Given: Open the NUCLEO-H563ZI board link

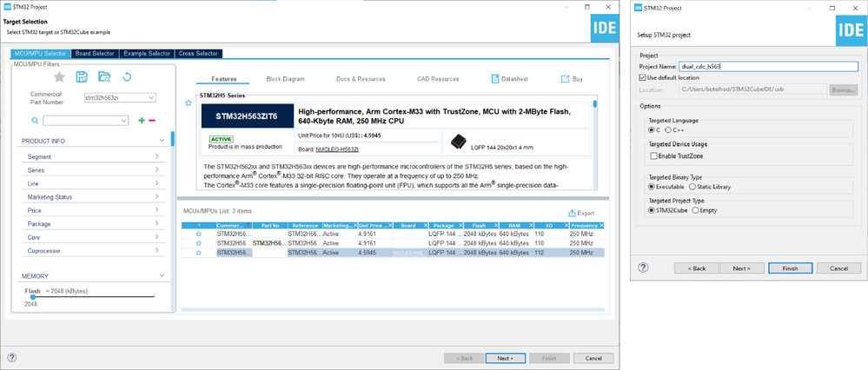Looking at the screenshot, I should (x=338, y=149).
